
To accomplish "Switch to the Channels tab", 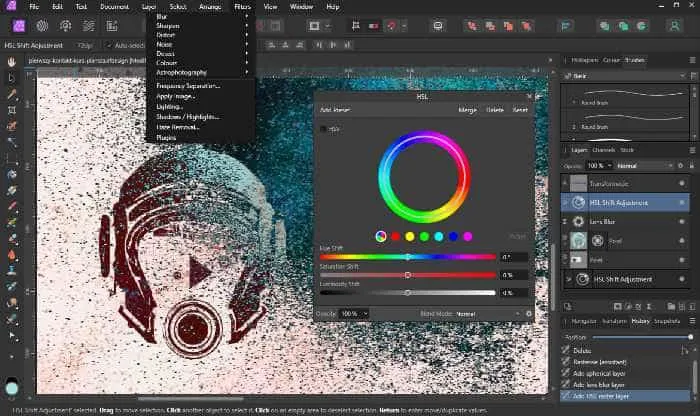I will coord(604,150).
